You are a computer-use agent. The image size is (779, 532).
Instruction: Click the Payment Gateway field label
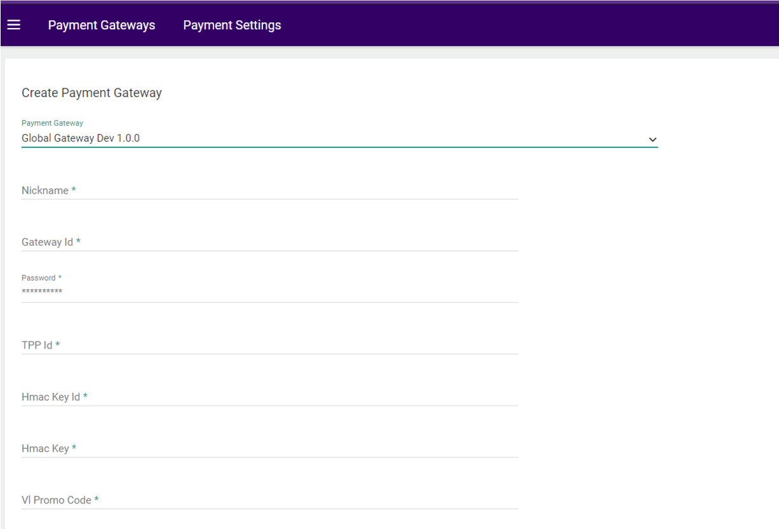tap(51, 123)
